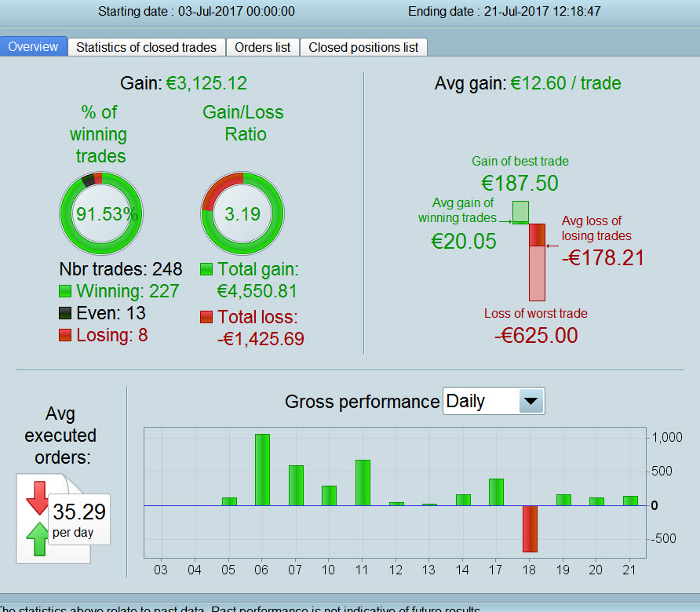Open the Gross performance Daily dropdown

pos(494,401)
